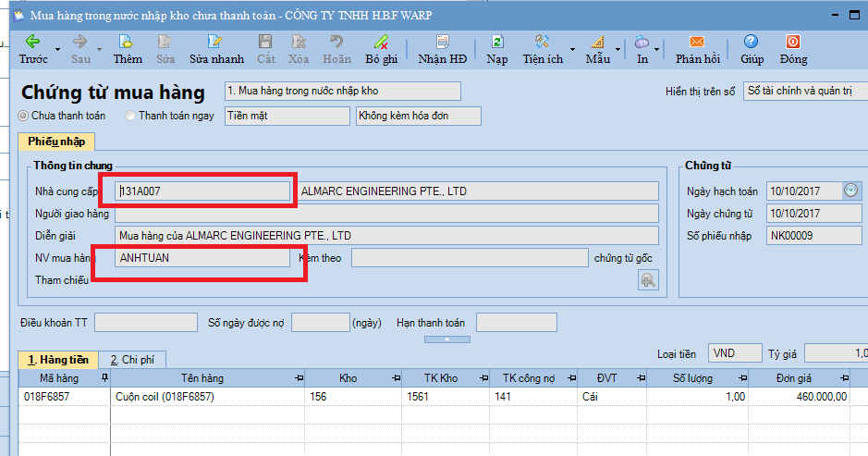
Task: Click the Hạn thanh toán field
Action: tap(517, 323)
